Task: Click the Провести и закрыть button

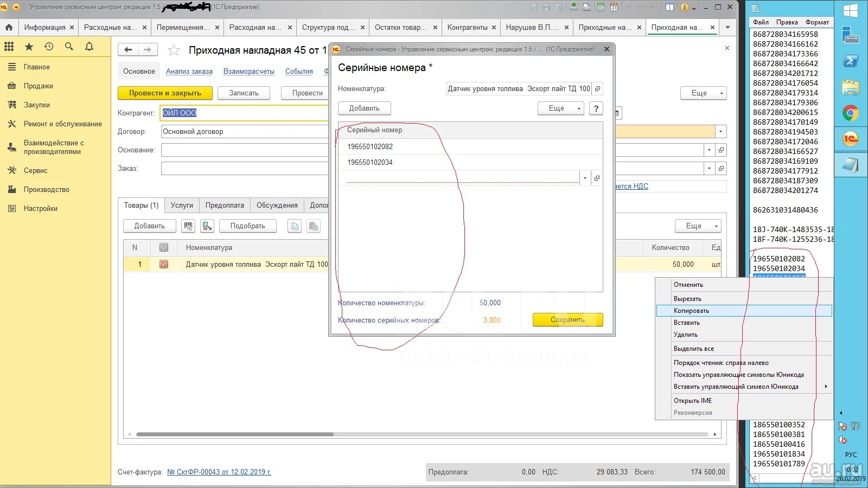Action: coord(165,93)
